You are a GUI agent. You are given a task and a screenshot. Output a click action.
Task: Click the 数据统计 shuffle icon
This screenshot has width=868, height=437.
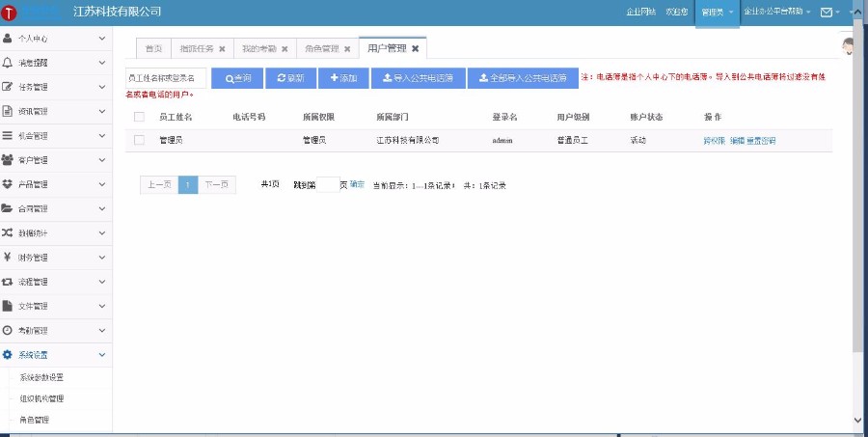point(7,233)
